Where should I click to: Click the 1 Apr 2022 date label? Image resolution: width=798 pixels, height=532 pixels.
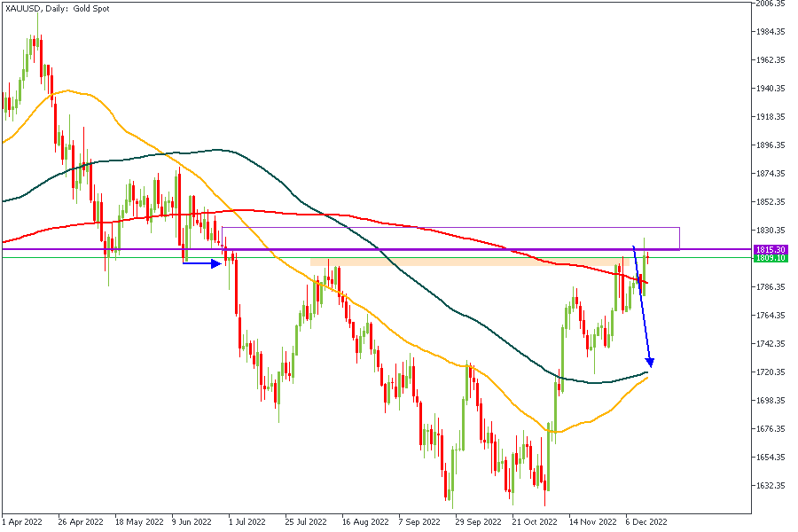(23, 522)
